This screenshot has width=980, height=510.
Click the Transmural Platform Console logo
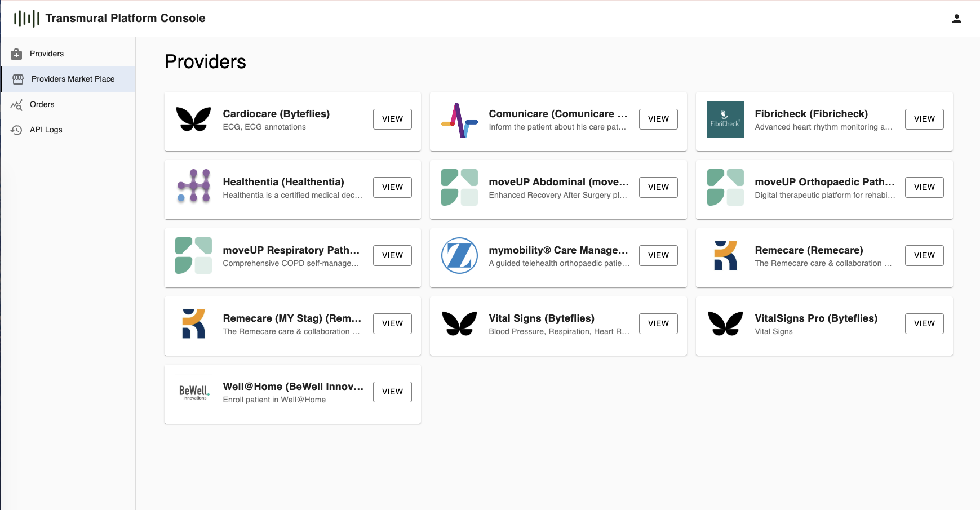[x=26, y=17]
